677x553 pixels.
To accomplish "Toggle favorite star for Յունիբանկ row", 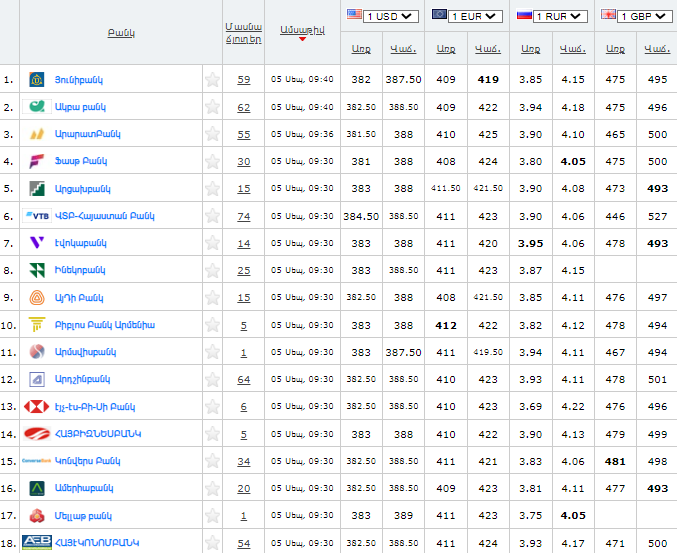I will click(x=212, y=79).
